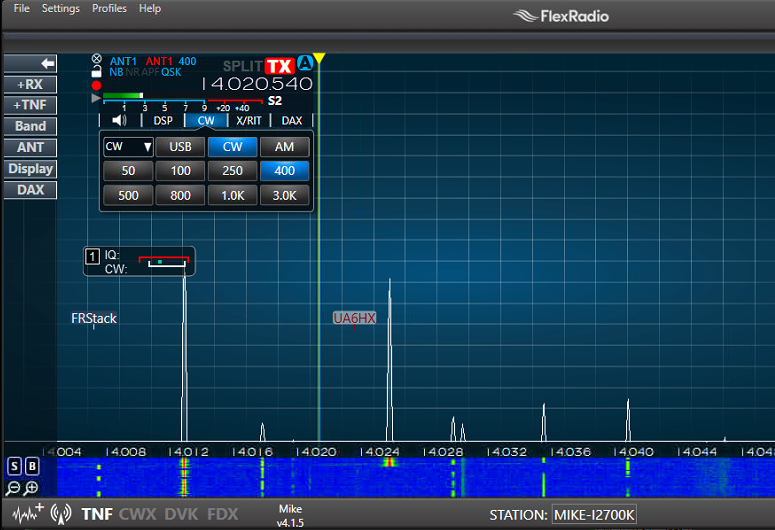Toggle the TX indicator on slice
This screenshot has width=775, height=530.
point(280,66)
